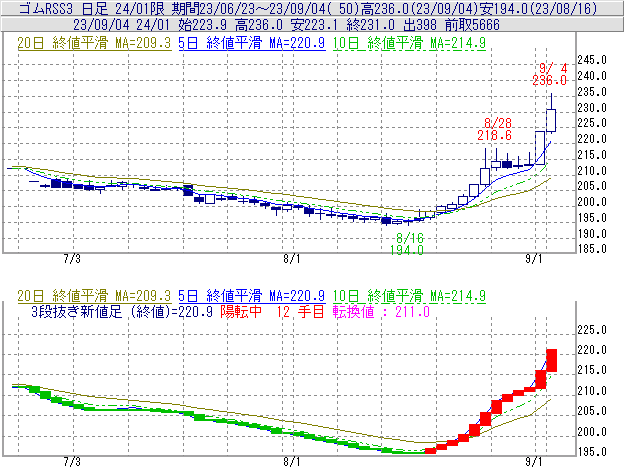Select the lower chart 5日 終値平滑 MA=220.9 label
624x475 pixels.
252,296
